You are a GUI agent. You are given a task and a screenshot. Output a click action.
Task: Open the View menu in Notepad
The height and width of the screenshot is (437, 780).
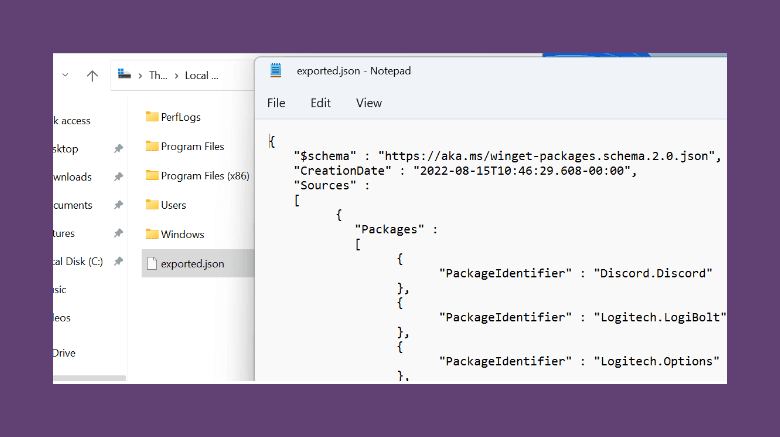pyautogui.click(x=369, y=103)
